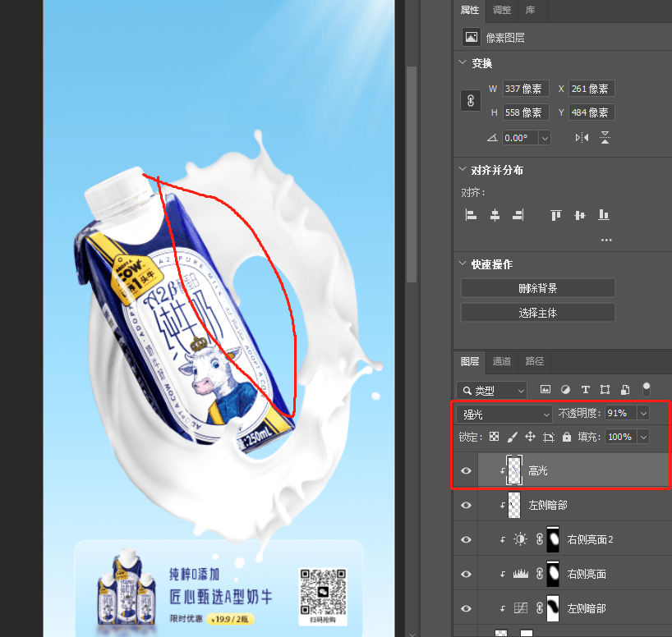Filter layers by pixel layers
The width and height of the screenshot is (672, 637).
coord(545,389)
